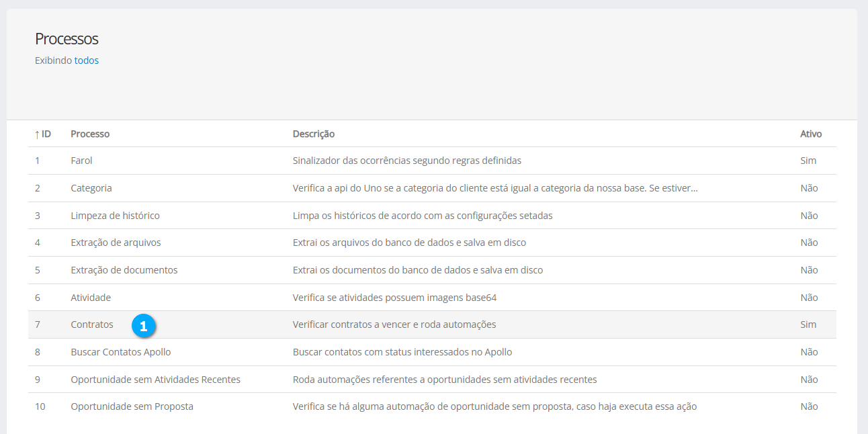Click the Descrição column header
868x434 pixels.
pos(313,134)
